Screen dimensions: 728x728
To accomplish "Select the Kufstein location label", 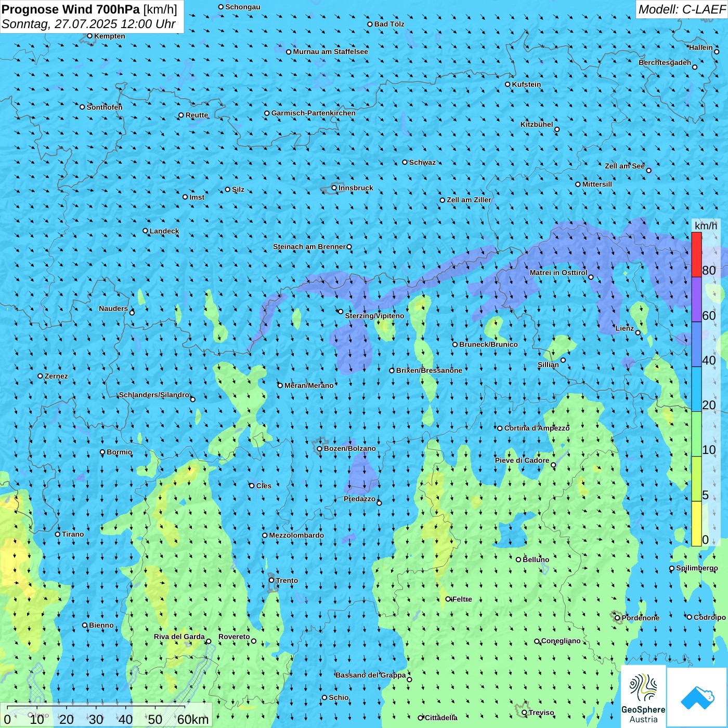I will pyautogui.click(x=526, y=84).
